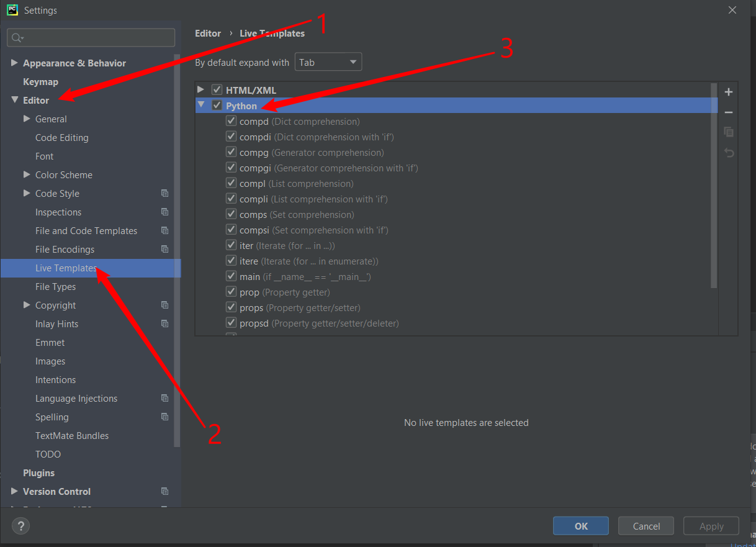This screenshot has width=756, height=547.
Task: Click the remove template minus icon
Action: 729,112
